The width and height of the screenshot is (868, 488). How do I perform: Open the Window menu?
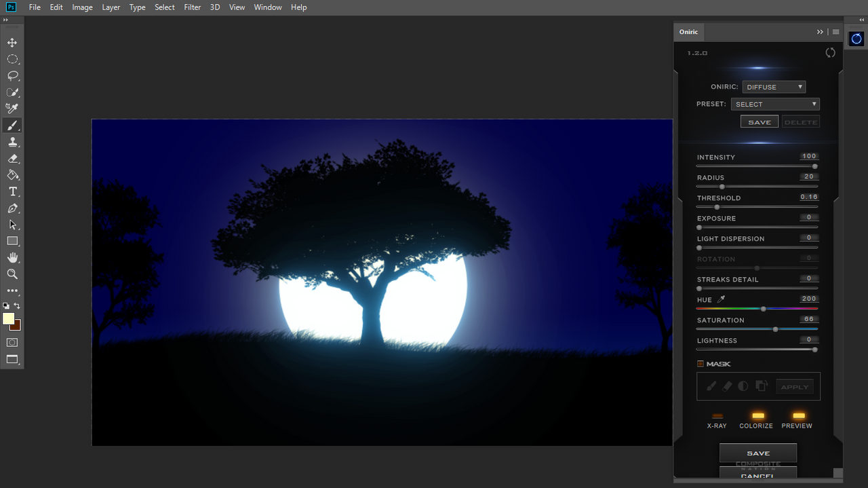pos(268,7)
